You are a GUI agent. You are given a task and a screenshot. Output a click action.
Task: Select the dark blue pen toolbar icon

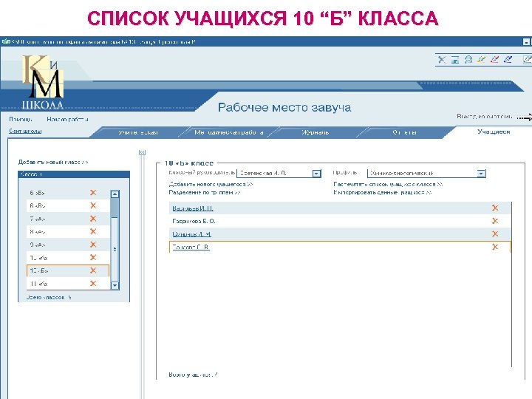[x=508, y=59]
